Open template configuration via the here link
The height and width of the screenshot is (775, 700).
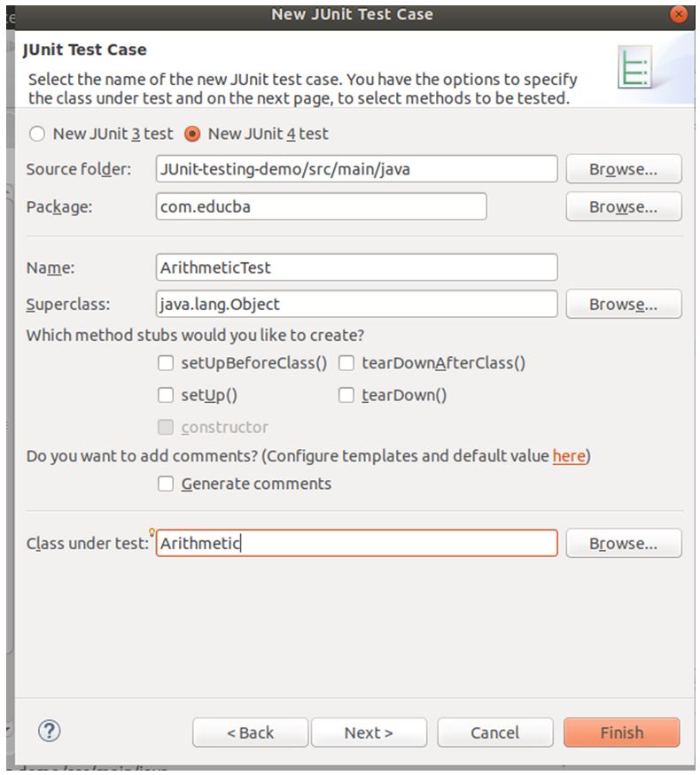569,455
